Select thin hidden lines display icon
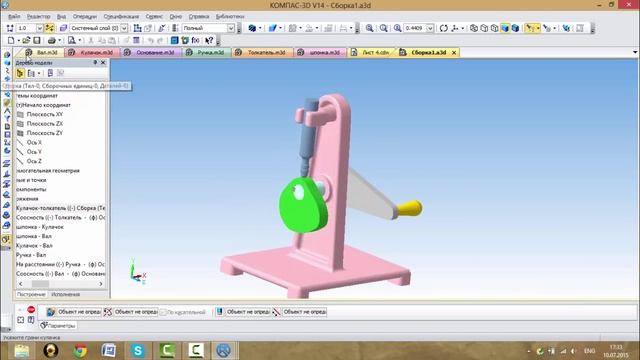Image resolution: width=640 pixels, height=360 pixels. pos(494,28)
